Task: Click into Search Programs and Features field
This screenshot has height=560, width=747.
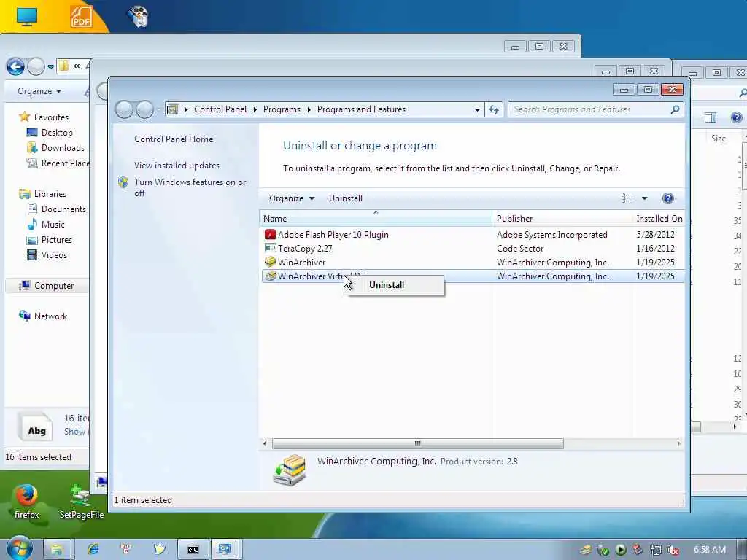Action: (x=589, y=109)
